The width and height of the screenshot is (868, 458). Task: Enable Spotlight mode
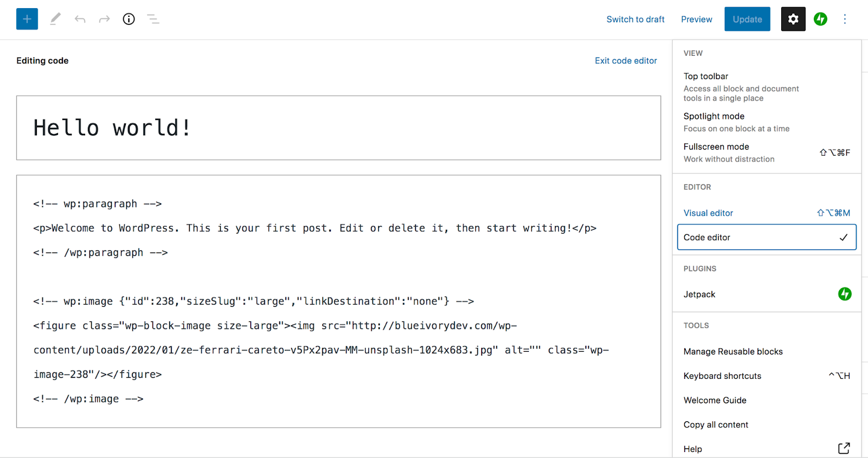click(767, 122)
